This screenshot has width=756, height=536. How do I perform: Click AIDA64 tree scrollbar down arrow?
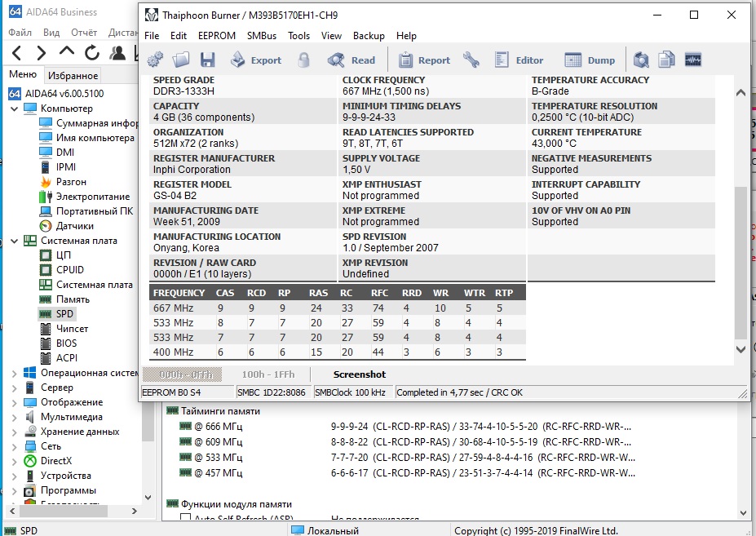[148, 498]
